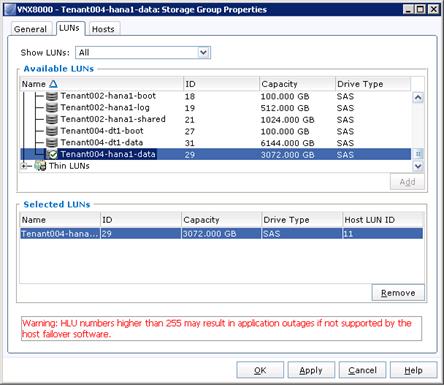Click the checked Tenant004-hana1-data LUN icon

tap(52, 154)
